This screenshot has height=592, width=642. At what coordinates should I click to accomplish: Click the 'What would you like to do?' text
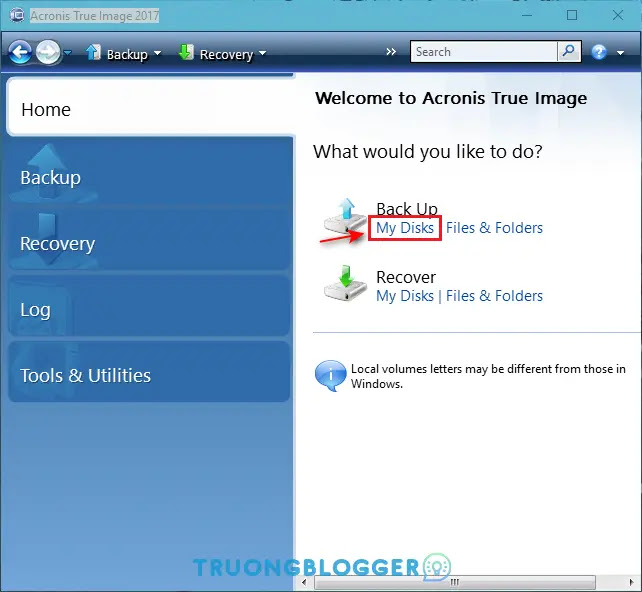click(x=428, y=151)
